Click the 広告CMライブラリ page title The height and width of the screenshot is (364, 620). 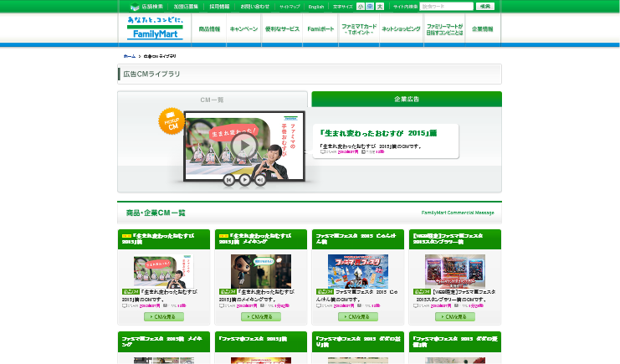151,74
